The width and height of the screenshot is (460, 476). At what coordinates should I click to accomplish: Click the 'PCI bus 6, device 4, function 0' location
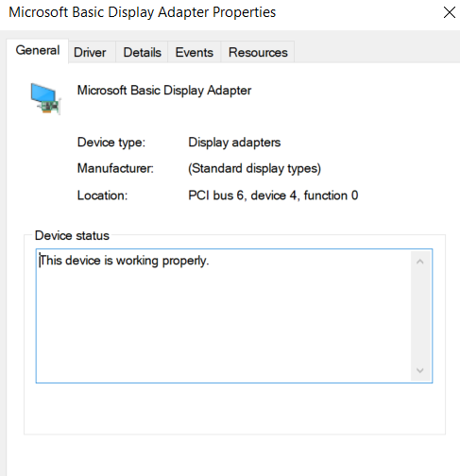273,195
